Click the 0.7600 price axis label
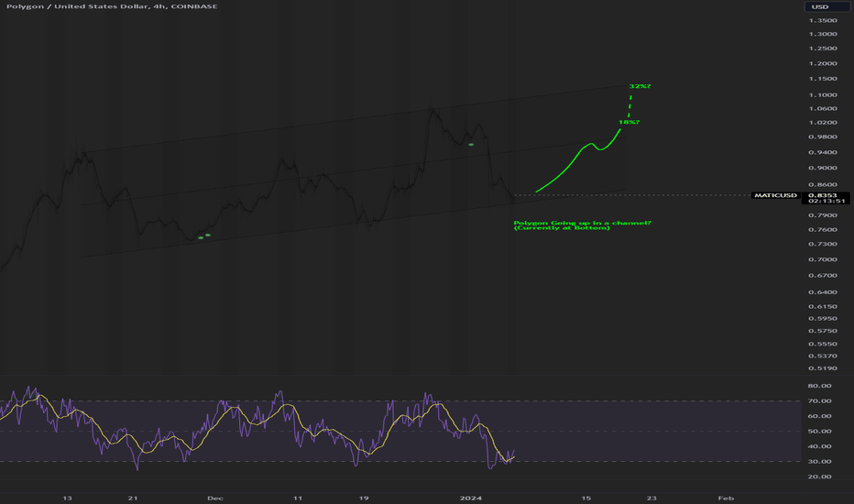Viewport: 854px width, 504px height. 823,230
